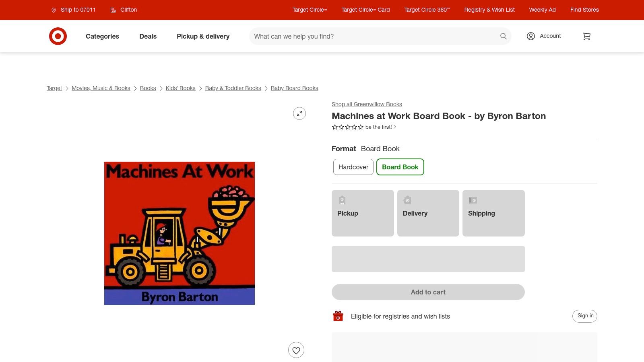This screenshot has height=362, width=644.
Task: Click the Pickup store icon
Action: (x=342, y=200)
